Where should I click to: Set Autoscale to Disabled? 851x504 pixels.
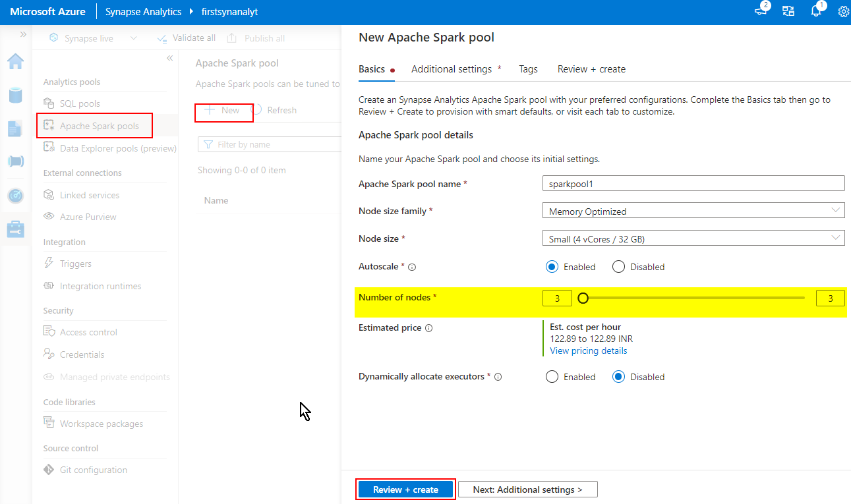(618, 267)
